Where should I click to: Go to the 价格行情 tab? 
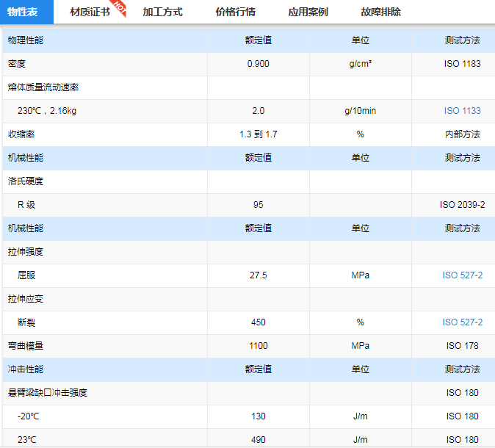click(x=235, y=12)
